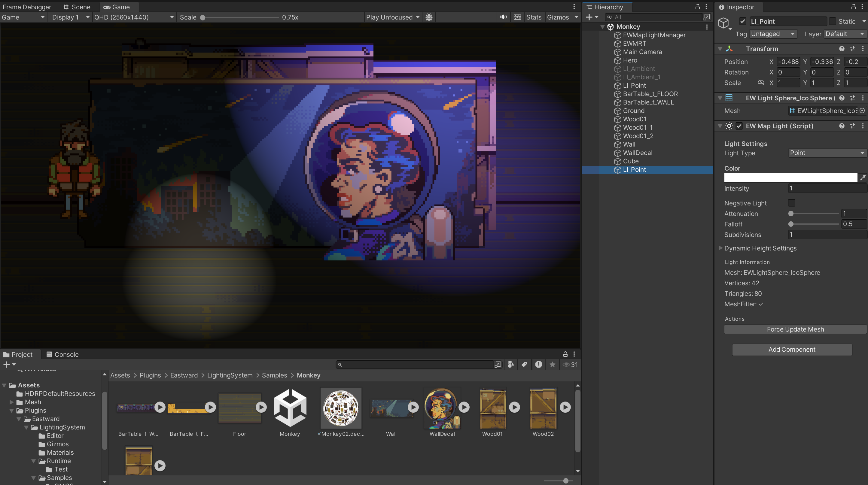The height and width of the screenshot is (485, 868).
Task: Lock the Inspector panel
Action: (853, 7)
